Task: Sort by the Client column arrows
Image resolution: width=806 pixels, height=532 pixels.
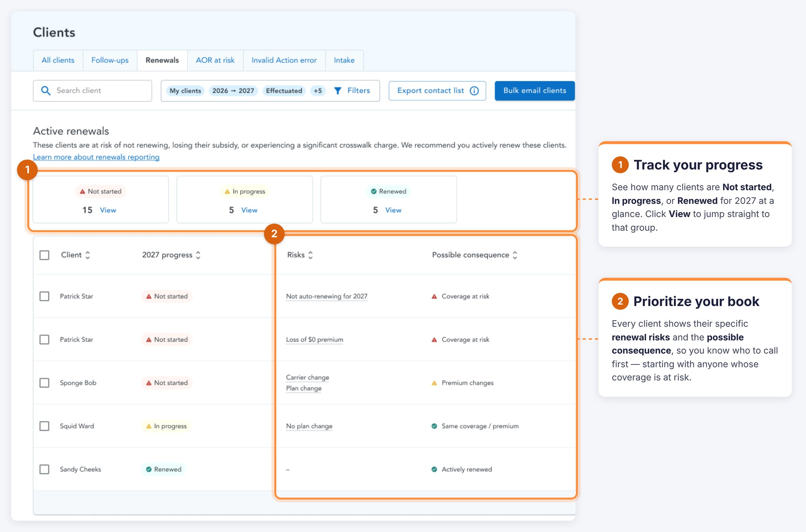Action: click(x=88, y=255)
